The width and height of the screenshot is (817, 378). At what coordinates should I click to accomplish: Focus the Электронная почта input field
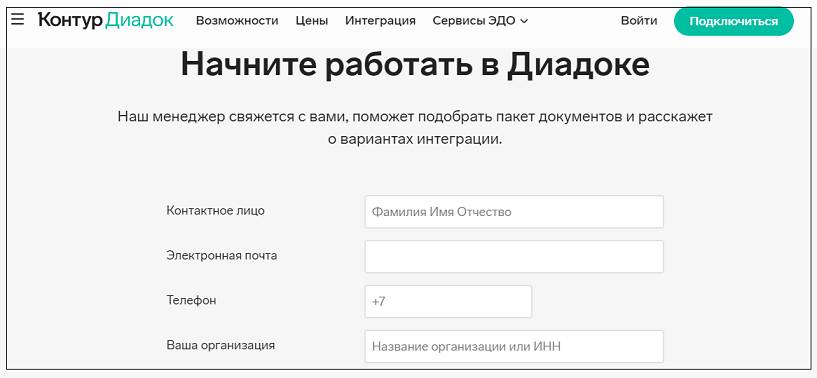click(x=514, y=257)
